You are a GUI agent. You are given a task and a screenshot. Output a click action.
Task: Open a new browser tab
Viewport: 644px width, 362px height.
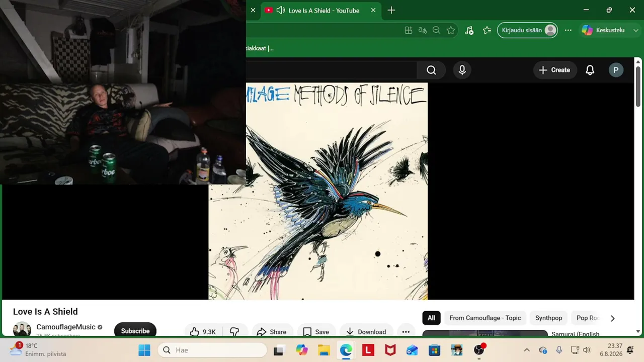coord(391,11)
